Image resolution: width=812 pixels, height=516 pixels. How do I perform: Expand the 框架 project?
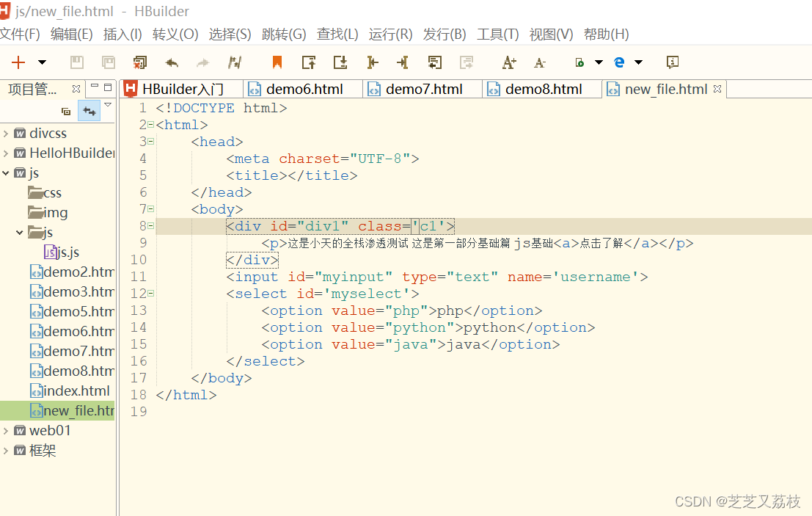click(x=6, y=451)
